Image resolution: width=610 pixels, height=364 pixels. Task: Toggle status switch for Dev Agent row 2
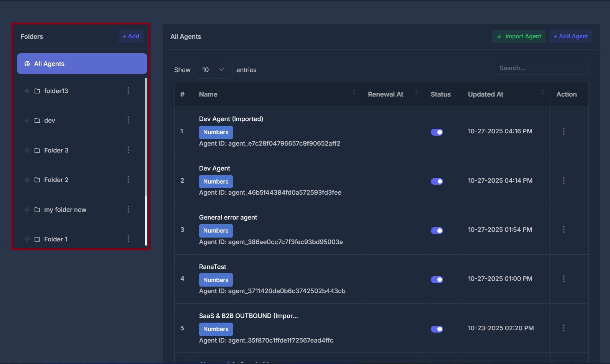(x=437, y=182)
